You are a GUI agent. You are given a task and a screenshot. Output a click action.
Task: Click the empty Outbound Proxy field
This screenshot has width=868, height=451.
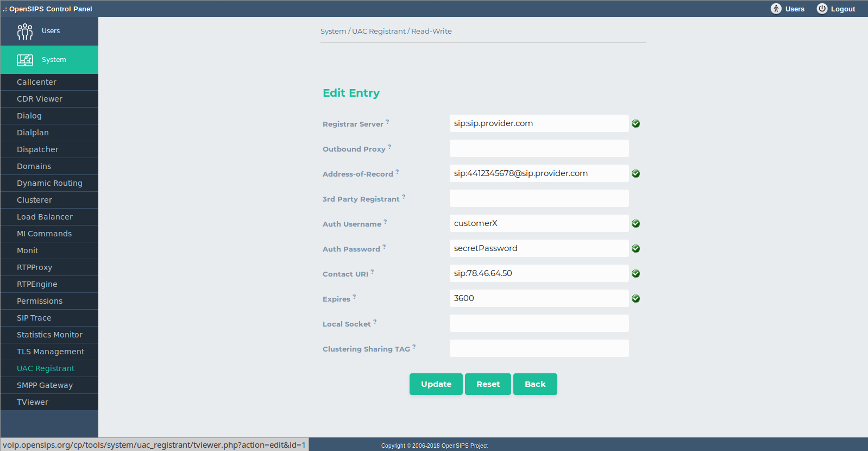point(539,148)
